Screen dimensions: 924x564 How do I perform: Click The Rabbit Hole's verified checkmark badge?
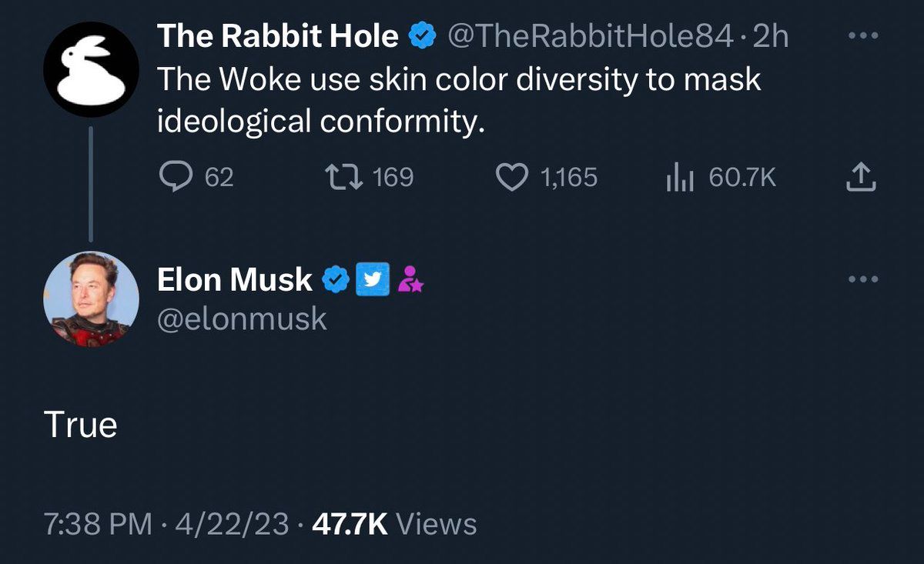tap(421, 36)
